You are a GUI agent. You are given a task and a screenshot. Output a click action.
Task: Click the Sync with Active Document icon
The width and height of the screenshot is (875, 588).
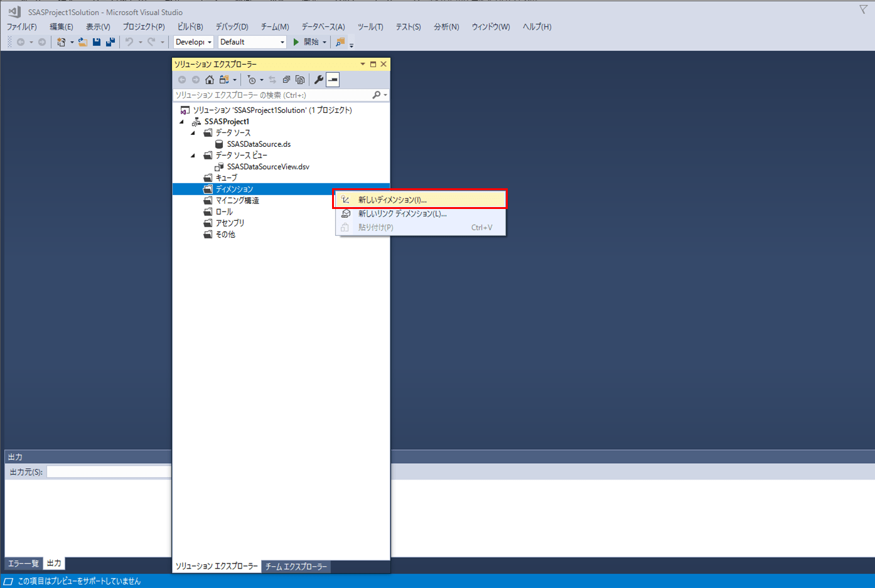tap(272, 80)
